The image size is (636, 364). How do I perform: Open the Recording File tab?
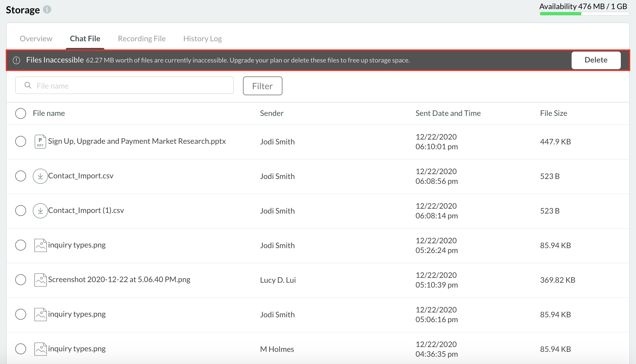142,39
